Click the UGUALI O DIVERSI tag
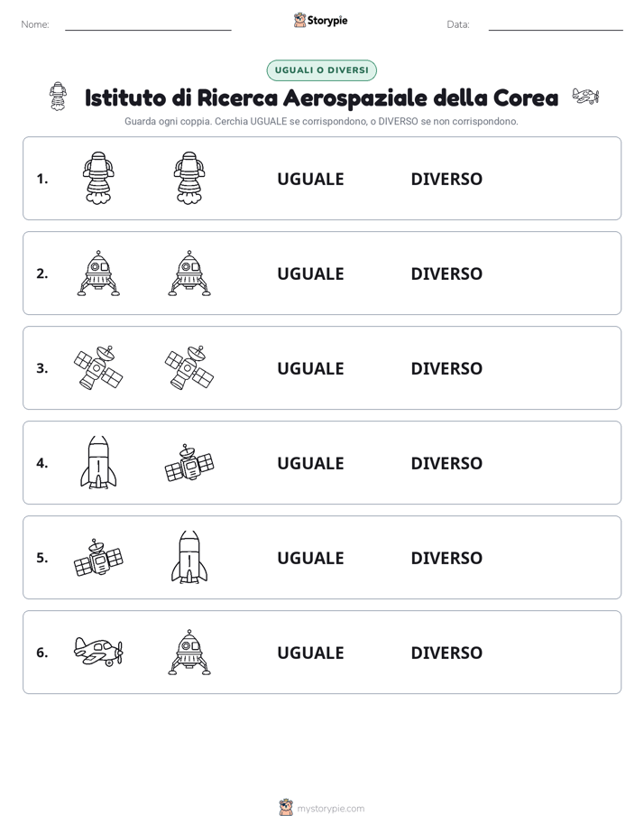This screenshot has width=644, height=834. [x=321, y=70]
